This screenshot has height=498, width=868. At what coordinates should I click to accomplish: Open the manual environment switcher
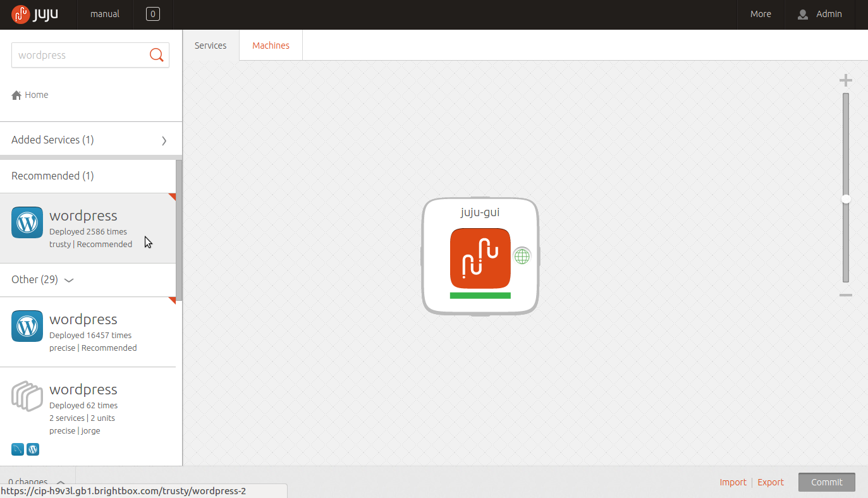tap(105, 14)
